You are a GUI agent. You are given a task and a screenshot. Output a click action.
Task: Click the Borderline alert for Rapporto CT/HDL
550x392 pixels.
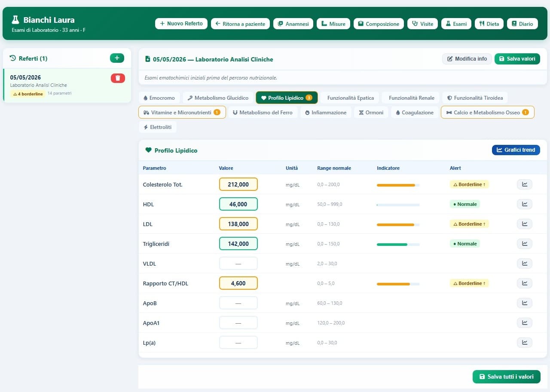(x=469, y=283)
